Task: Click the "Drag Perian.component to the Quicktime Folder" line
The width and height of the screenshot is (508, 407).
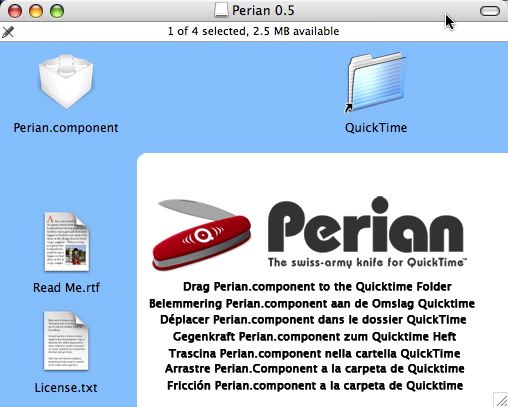Action: [317, 287]
